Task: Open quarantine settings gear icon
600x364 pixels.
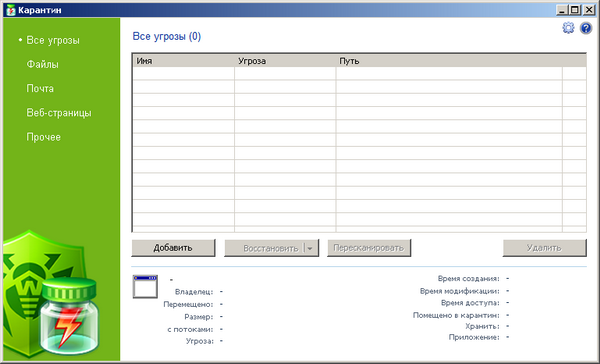Action: pos(568,28)
